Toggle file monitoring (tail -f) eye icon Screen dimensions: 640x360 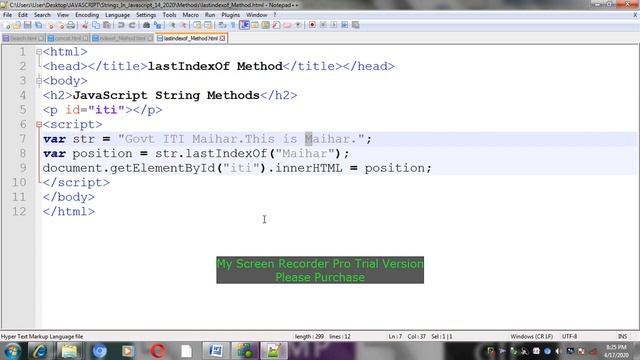coord(298,25)
